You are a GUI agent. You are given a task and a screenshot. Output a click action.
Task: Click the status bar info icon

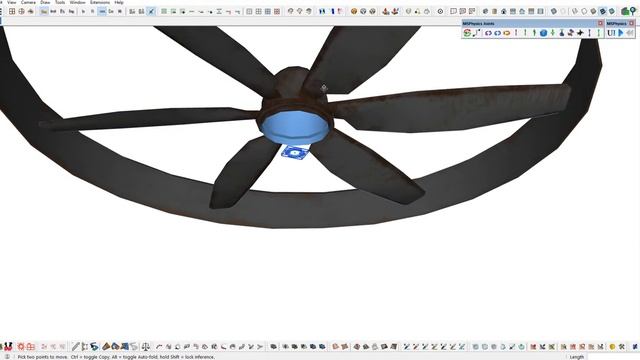pos(7,357)
